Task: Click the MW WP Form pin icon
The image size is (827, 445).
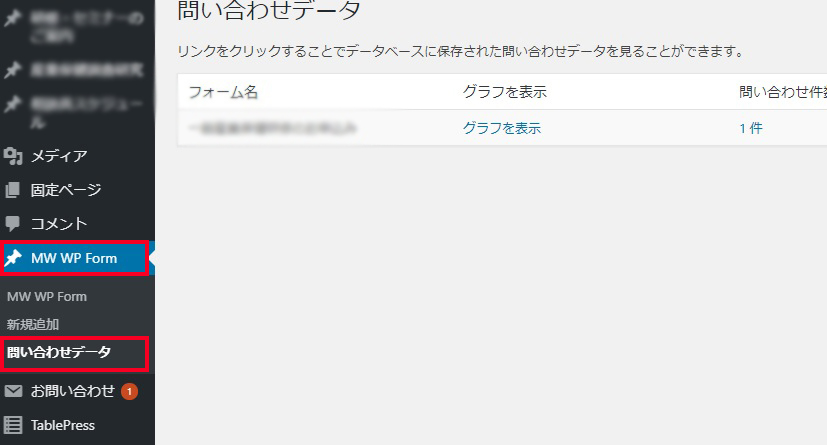Action: [x=13, y=258]
